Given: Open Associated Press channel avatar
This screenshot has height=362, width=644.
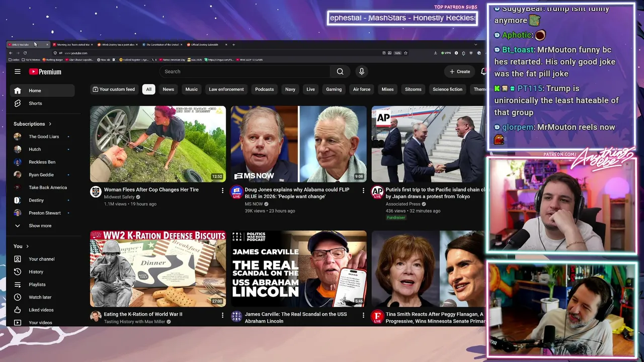Looking at the screenshot, I should [377, 192].
